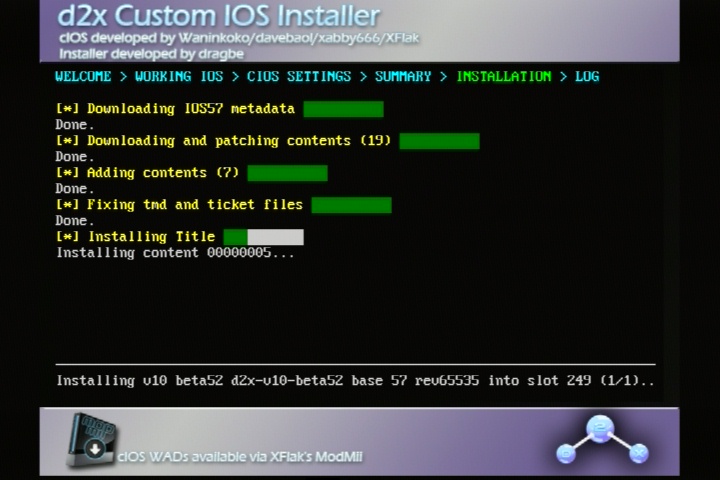Select the WORKING IOS breadcrumb step

point(179,76)
